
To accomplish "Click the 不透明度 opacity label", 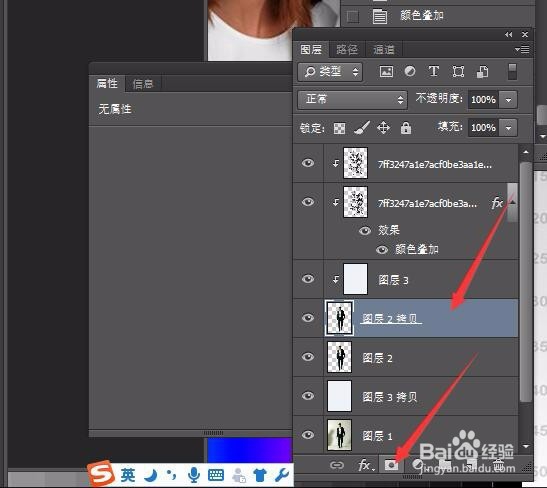I will (439, 99).
